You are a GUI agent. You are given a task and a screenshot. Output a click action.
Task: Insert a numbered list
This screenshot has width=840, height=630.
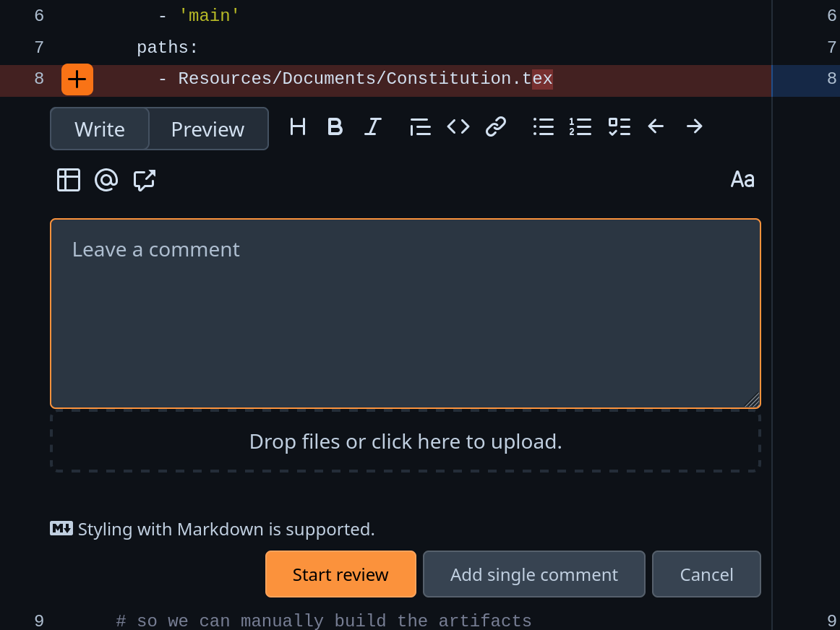pyautogui.click(x=580, y=127)
